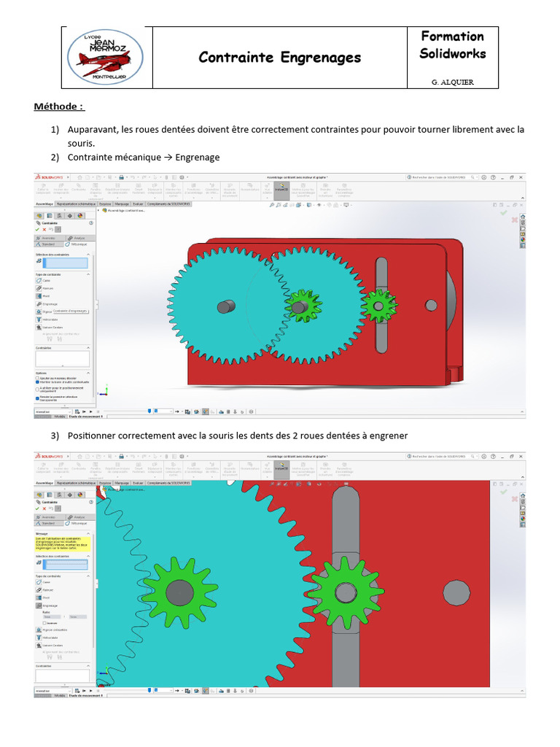560x747 pixels.
Task: Collapse 'Sélection des contraintes' section in upper screenshot
Action: pyautogui.click(x=88, y=255)
